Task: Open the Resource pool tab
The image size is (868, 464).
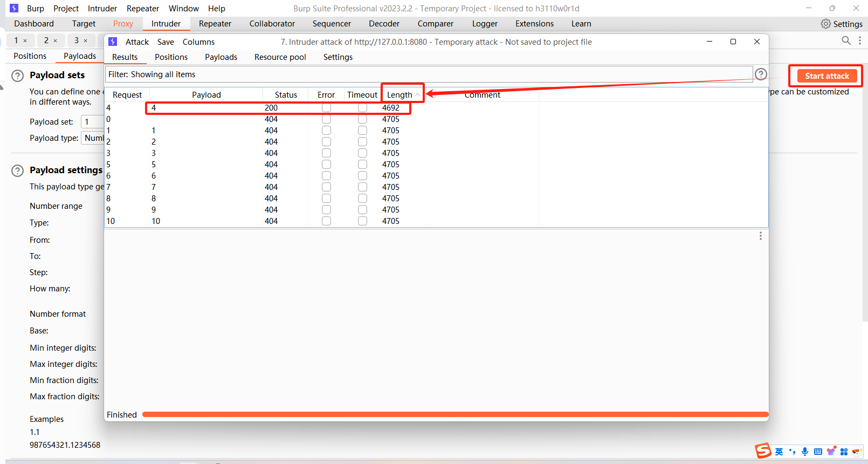Action: (280, 57)
